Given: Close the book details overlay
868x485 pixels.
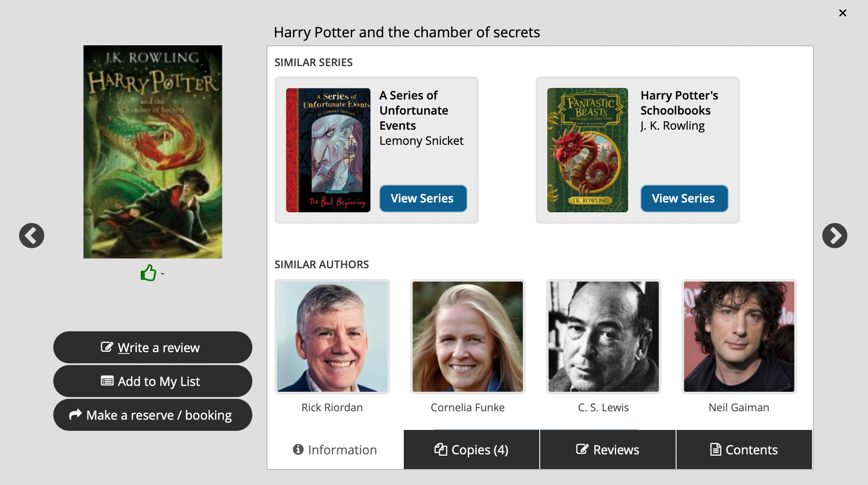Looking at the screenshot, I should (x=842, y=13).
